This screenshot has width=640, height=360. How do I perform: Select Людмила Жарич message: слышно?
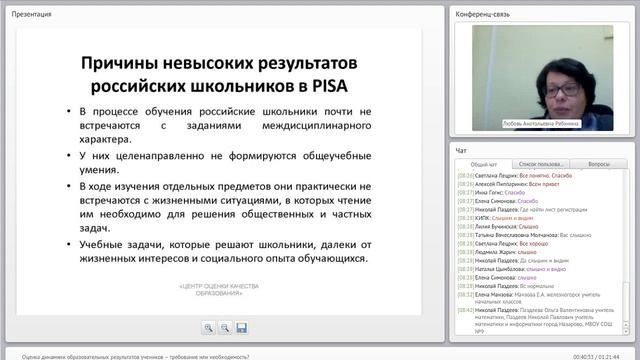(x=497, y=252)
